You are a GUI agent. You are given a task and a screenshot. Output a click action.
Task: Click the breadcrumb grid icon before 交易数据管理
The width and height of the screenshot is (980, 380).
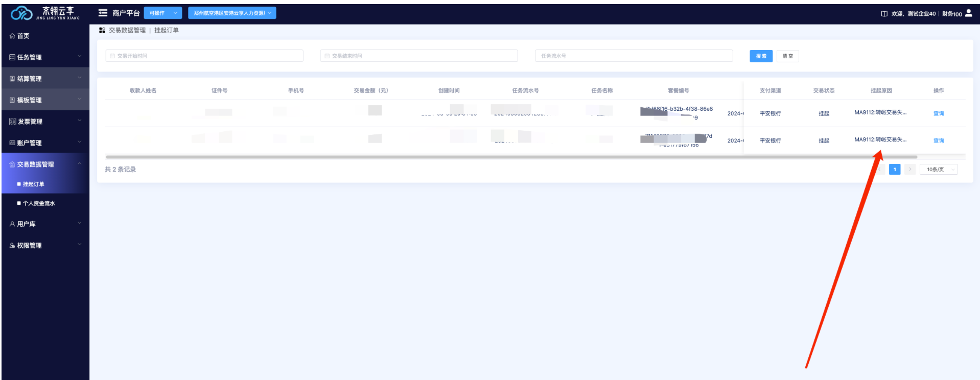tap(102, 31)
